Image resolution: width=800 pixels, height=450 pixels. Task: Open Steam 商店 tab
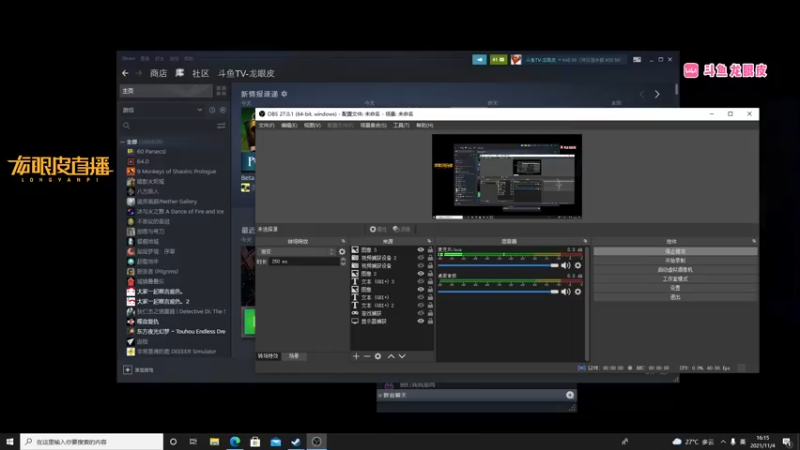point(158,73)
